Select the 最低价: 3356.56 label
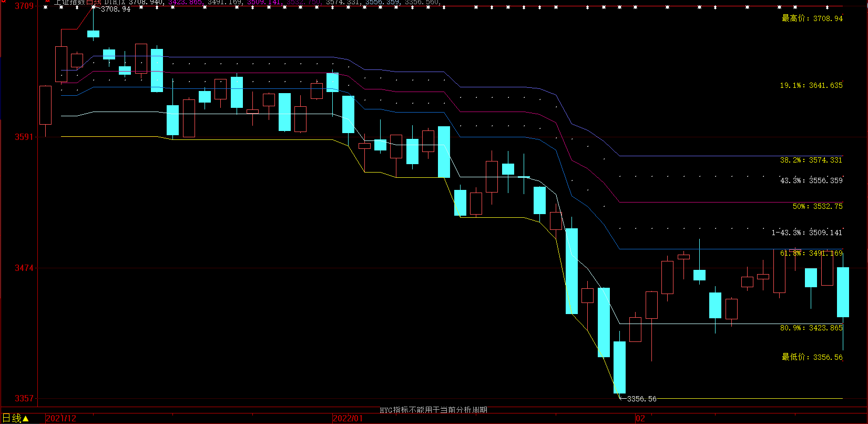This screenshot has height=424, width=868. (812, 357)
